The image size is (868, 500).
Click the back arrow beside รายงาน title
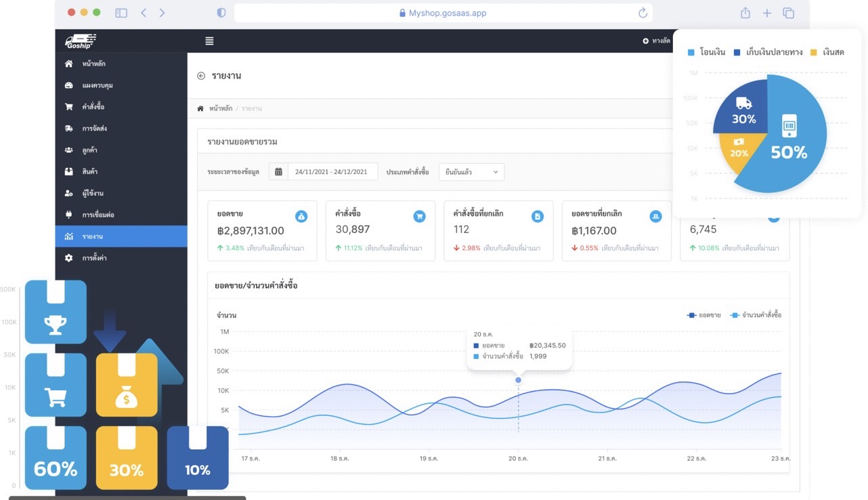[201, 76]
